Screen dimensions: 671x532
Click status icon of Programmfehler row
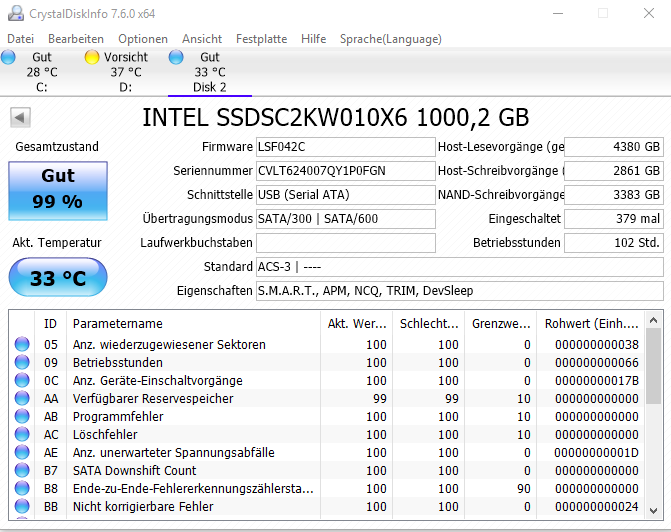tap(22, 416)
